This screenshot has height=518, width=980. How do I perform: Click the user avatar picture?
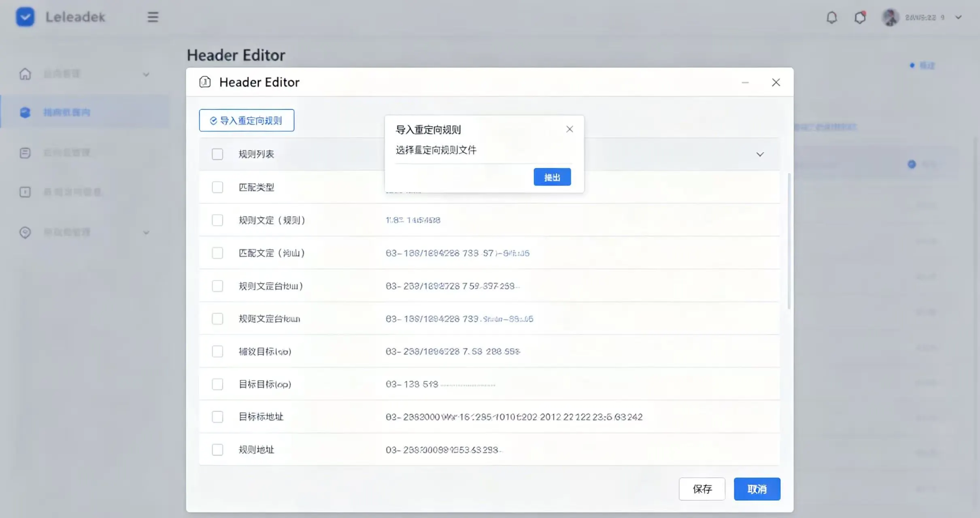[890, 17]
